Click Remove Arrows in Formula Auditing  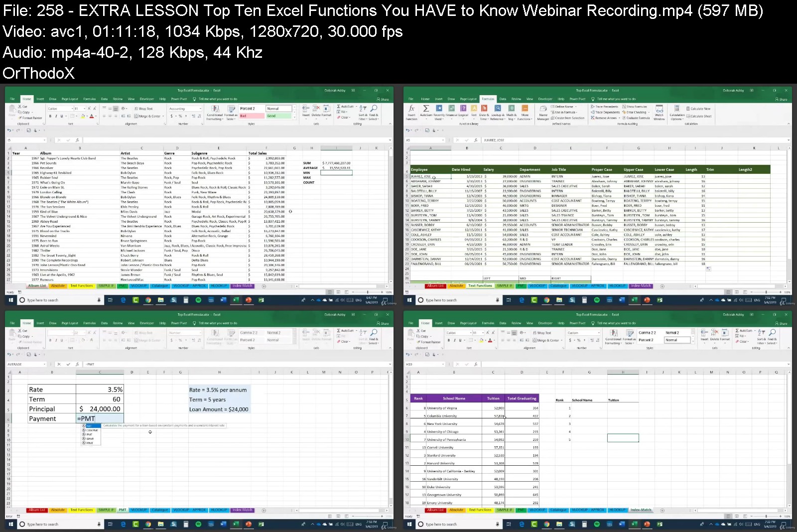604,118
